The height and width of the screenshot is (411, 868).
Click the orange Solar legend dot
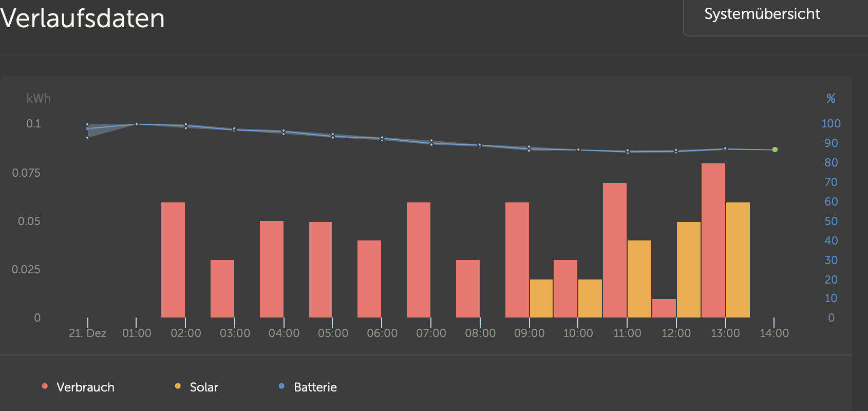178,386
